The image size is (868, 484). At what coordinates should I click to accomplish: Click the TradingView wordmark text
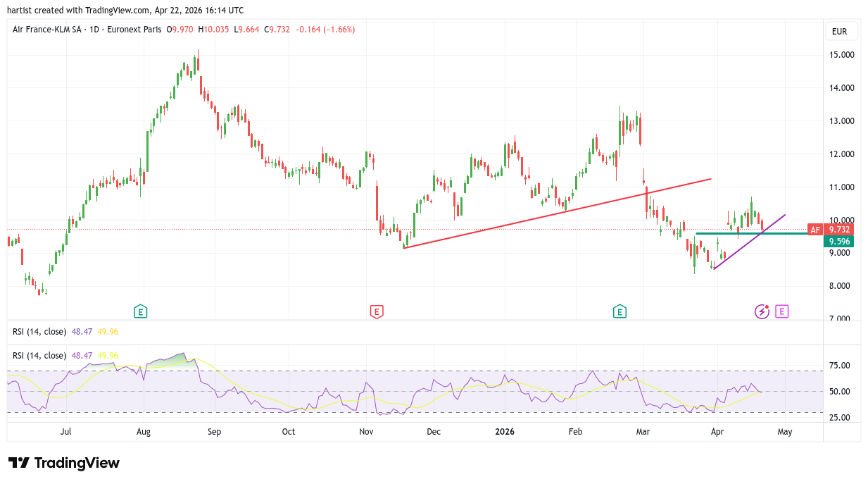77,463
